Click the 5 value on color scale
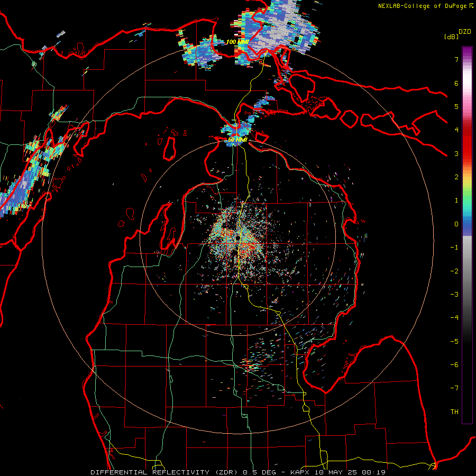The image size is (476, 476). pos(456,106)
